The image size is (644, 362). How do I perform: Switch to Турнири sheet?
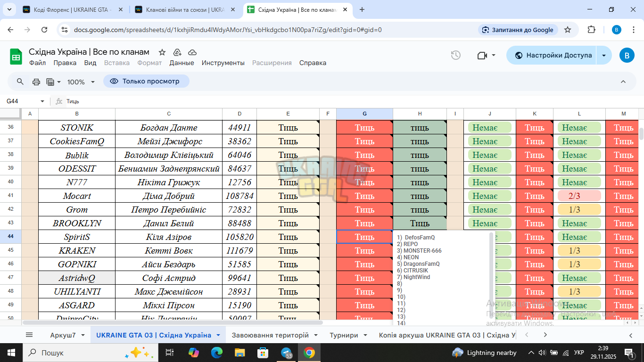344,335
